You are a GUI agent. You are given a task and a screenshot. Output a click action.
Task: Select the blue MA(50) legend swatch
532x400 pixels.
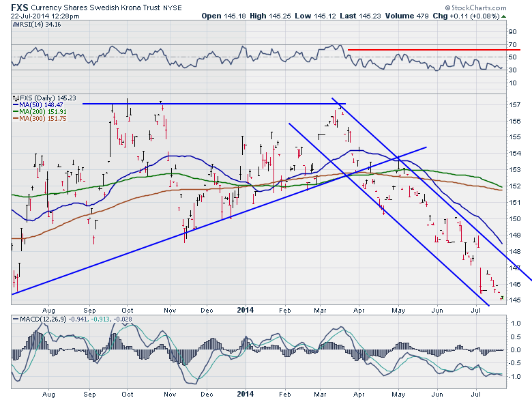pyautogui.click(x=16, y=105)
